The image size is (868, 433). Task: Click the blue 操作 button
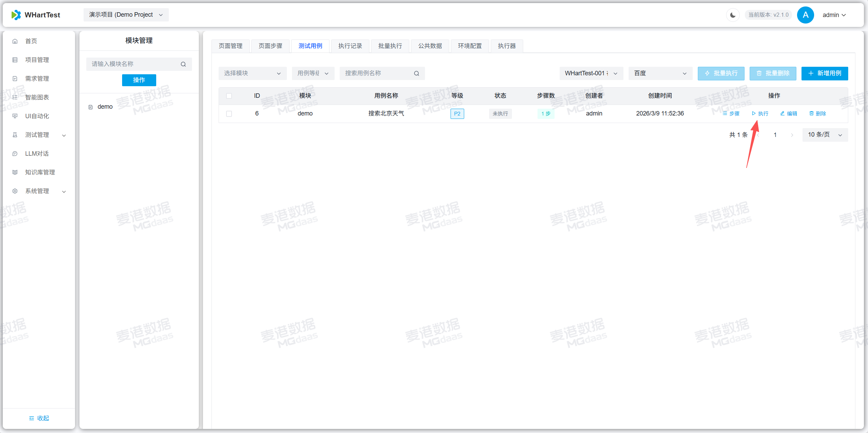pyautogui.click(x=139, y=80)
